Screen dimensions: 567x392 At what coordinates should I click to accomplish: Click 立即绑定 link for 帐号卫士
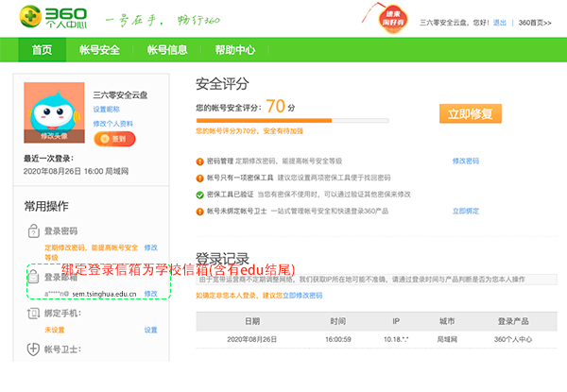tap(466, 211)
